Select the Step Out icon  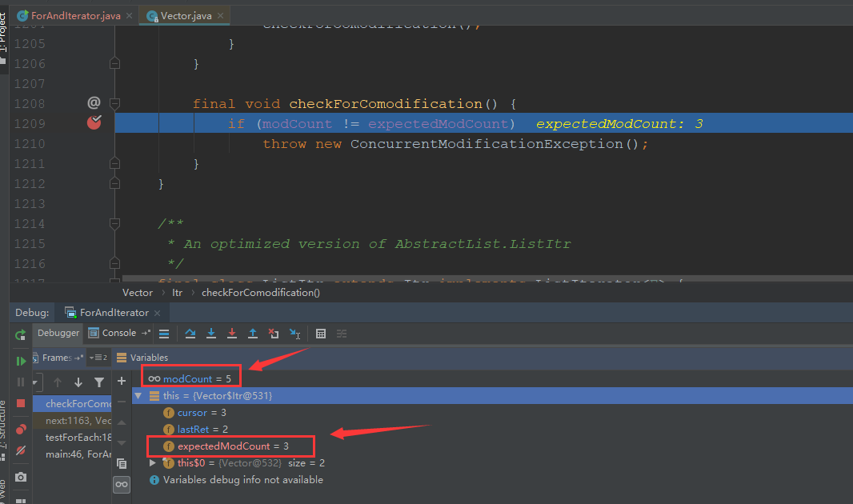253,334
